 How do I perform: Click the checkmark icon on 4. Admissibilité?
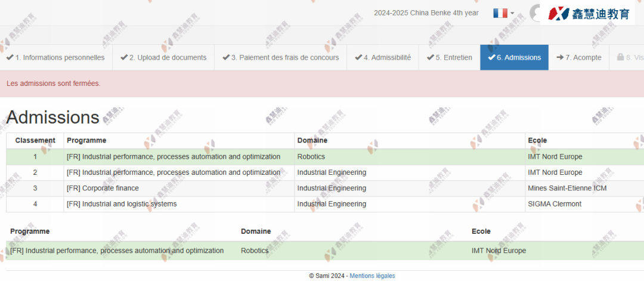tap(358, 57)
